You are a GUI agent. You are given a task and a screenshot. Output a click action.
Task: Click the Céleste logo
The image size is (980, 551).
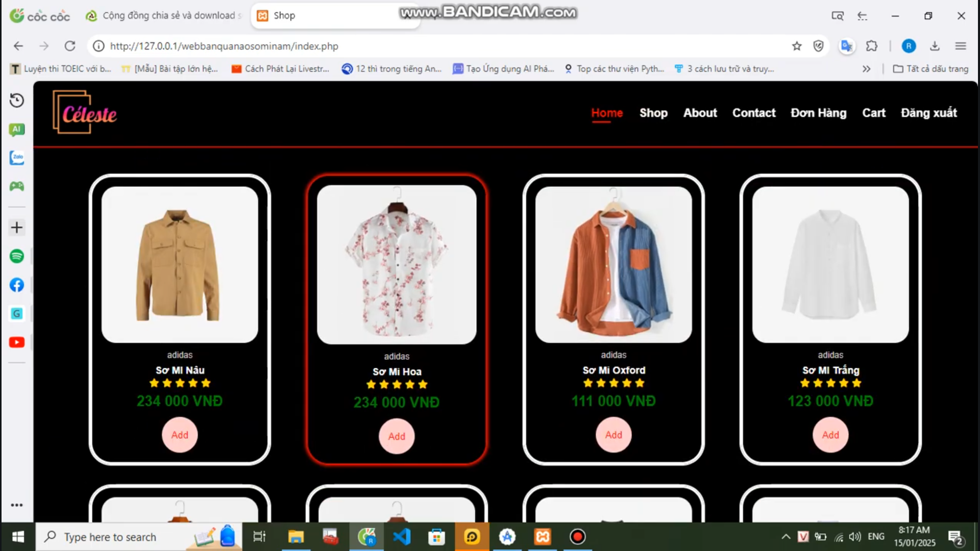click(85, 112)
